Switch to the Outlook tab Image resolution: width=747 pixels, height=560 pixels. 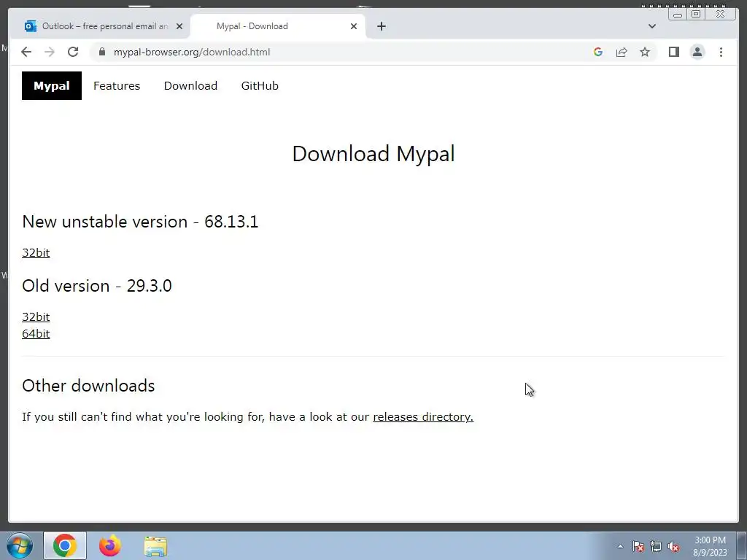(100, 26)
